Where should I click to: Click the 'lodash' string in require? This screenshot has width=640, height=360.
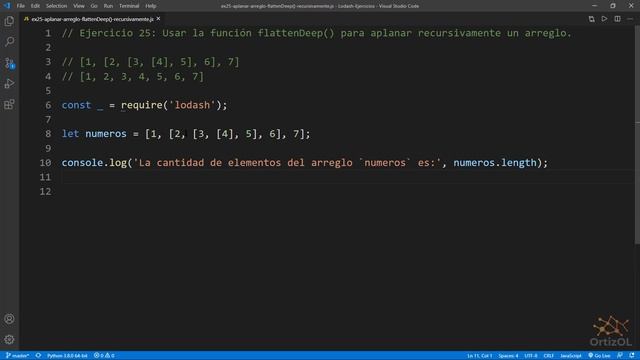[x=192, y=105]
